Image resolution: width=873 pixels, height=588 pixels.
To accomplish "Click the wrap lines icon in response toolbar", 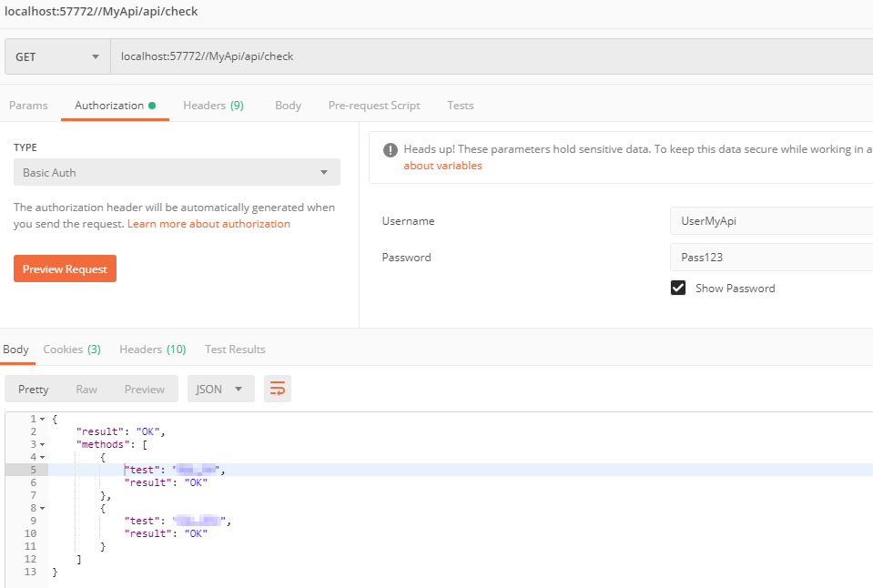I will click(x=278, y=389).
